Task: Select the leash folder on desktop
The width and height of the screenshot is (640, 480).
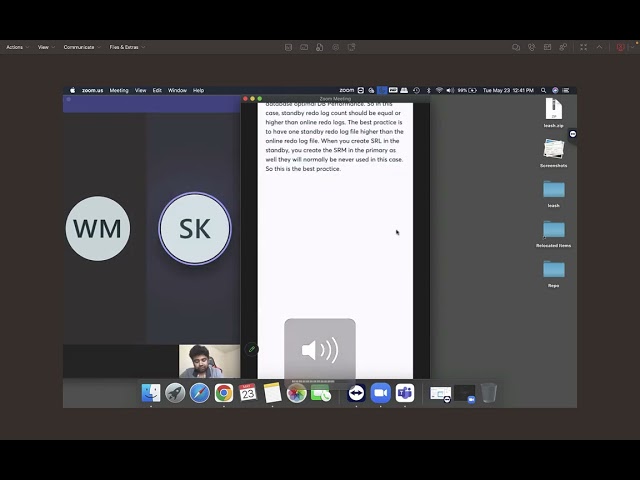Action: (x=553, y=193)
